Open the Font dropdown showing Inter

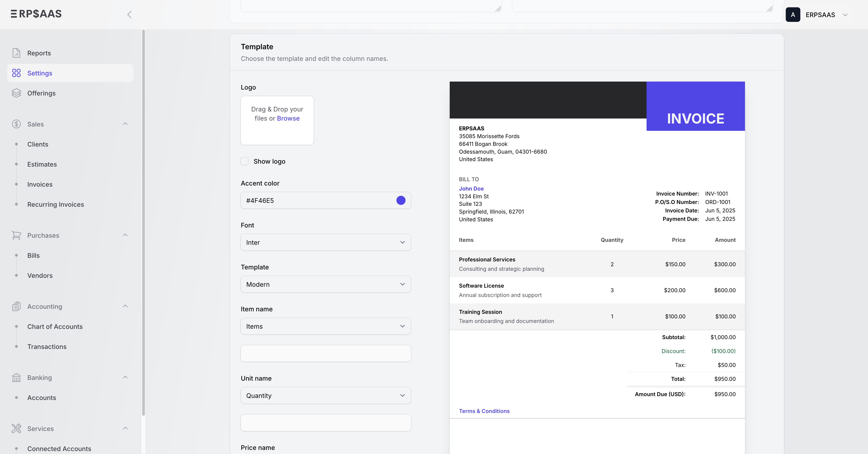click(326, 242)
